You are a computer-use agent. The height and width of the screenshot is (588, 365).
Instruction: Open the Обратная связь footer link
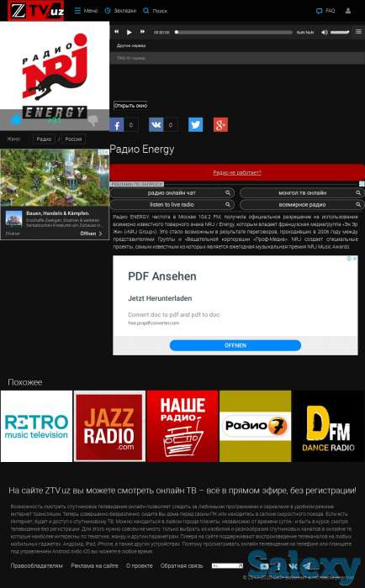click(182, 565)
